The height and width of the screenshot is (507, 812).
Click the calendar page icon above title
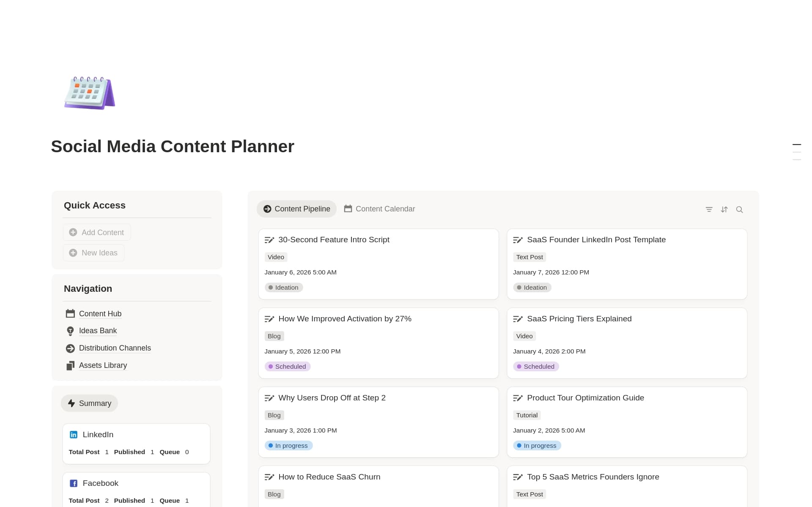click(90, 93)
